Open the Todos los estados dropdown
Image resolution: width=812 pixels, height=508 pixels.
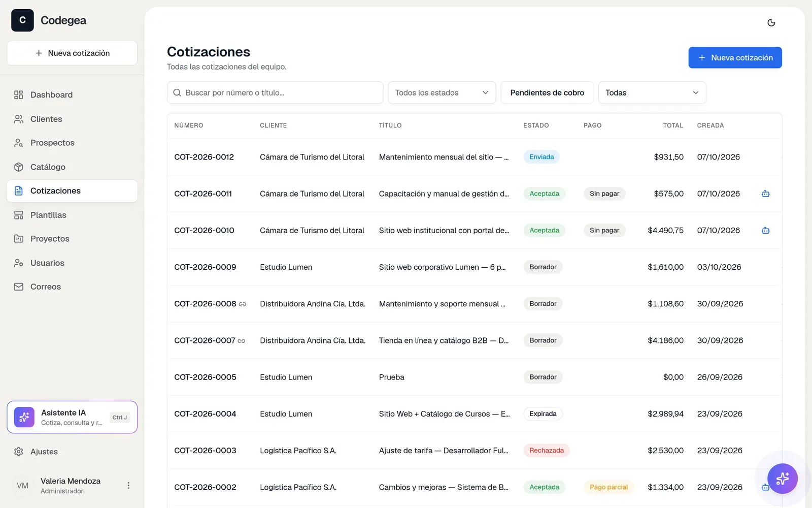pos(442,92)
